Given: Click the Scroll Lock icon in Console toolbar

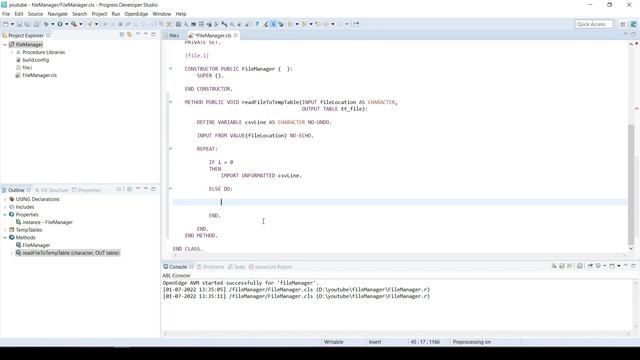Looking at the screenshot, I should 562,266.
